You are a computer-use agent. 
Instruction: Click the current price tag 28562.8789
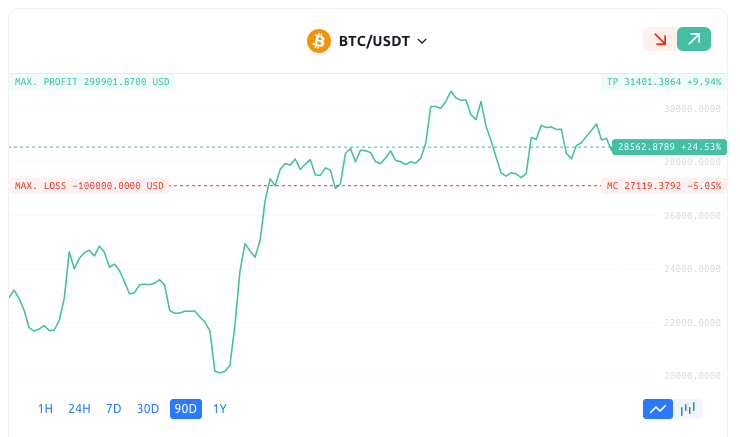[669, 147]
